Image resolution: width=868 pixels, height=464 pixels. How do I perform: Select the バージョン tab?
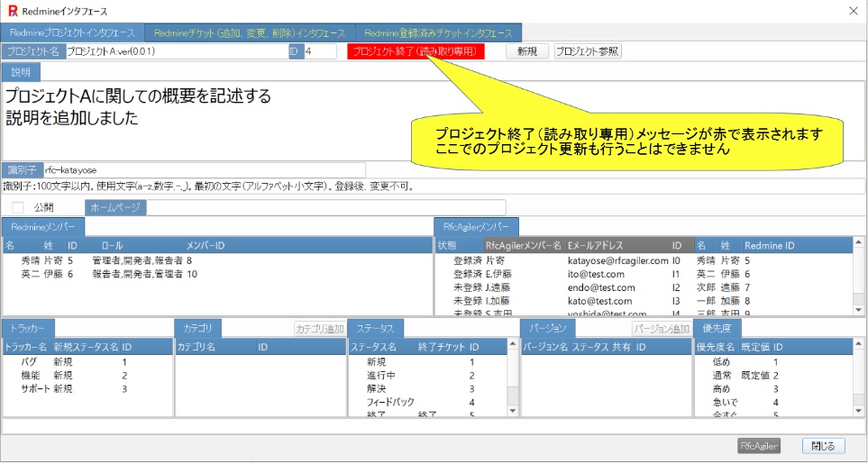(547, 329)
